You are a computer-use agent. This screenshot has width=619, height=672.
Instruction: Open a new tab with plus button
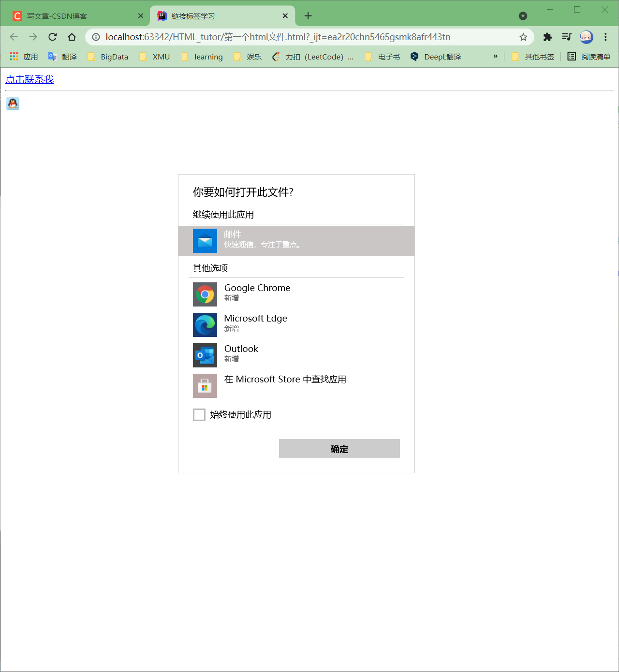pos(308,16)
